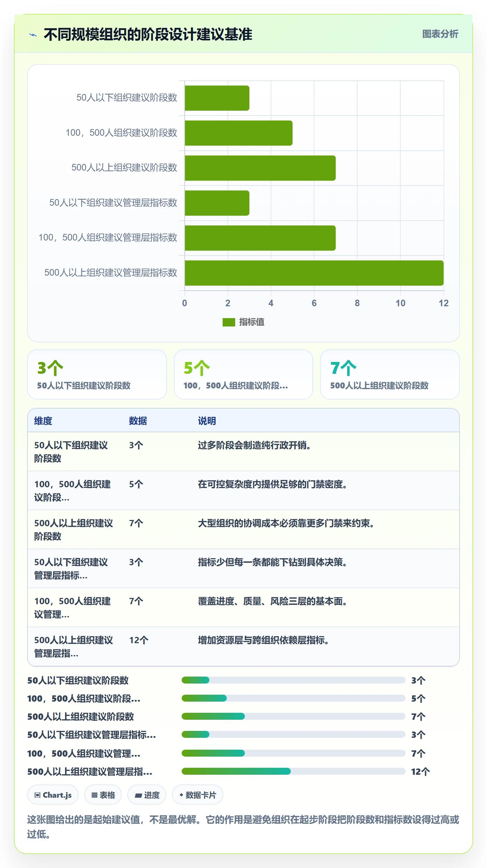
Task: Select table row 指标少但每一条都能下钻到具体决策。
Action: tap(243, 569)
